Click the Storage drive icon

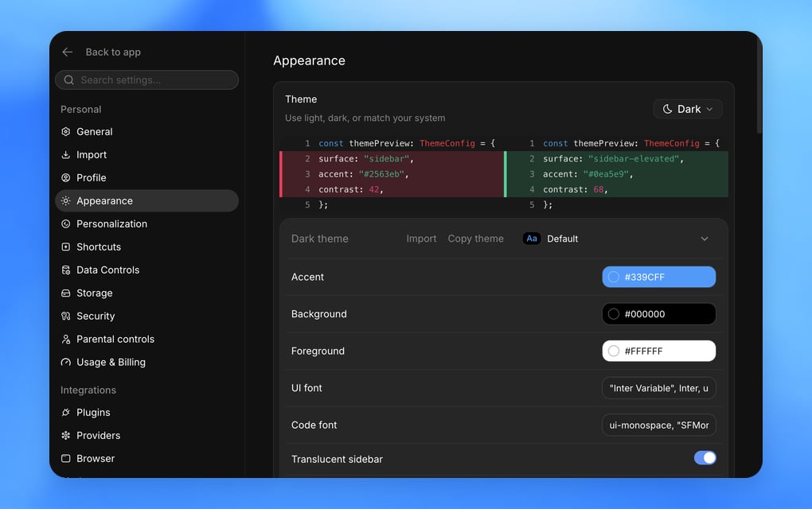pos(66,293)
